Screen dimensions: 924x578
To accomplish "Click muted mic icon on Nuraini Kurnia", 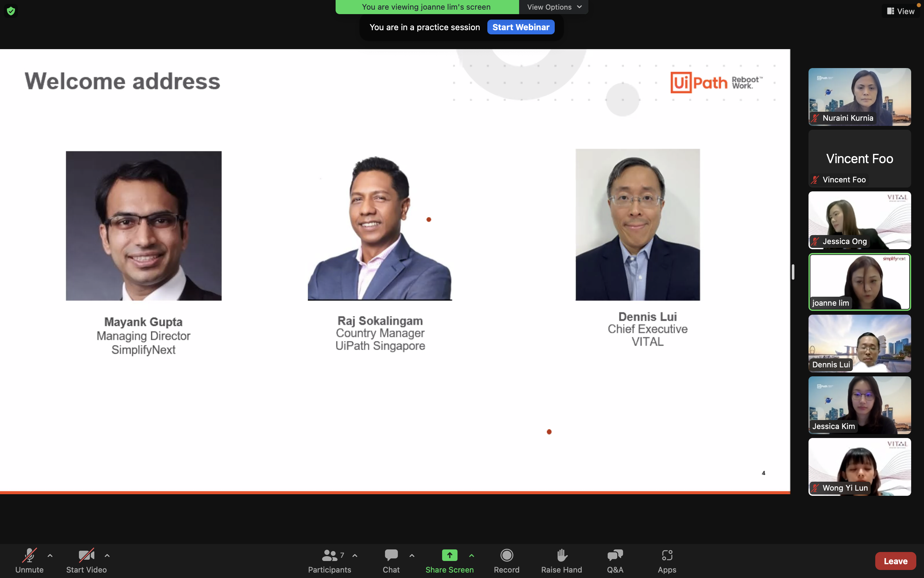I will point(815,118).
